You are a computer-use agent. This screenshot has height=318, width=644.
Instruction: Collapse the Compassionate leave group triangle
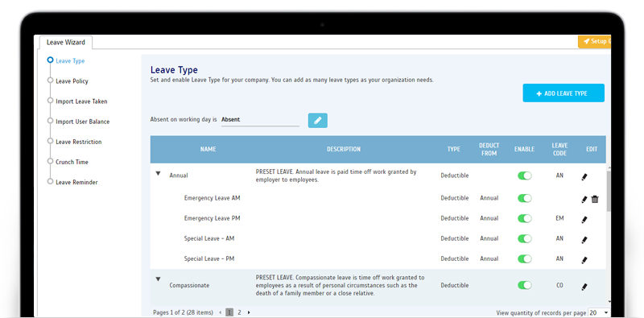(x=158, y=279)
